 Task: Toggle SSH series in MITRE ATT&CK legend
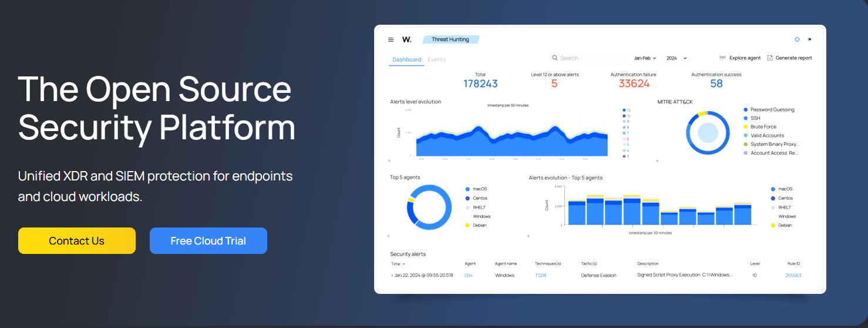(x=755, y=118)
